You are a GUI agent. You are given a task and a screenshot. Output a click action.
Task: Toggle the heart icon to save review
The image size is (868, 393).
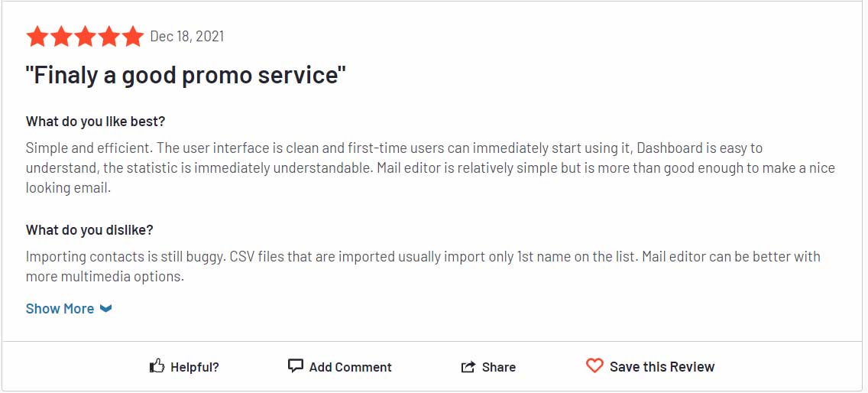(594, 365)
